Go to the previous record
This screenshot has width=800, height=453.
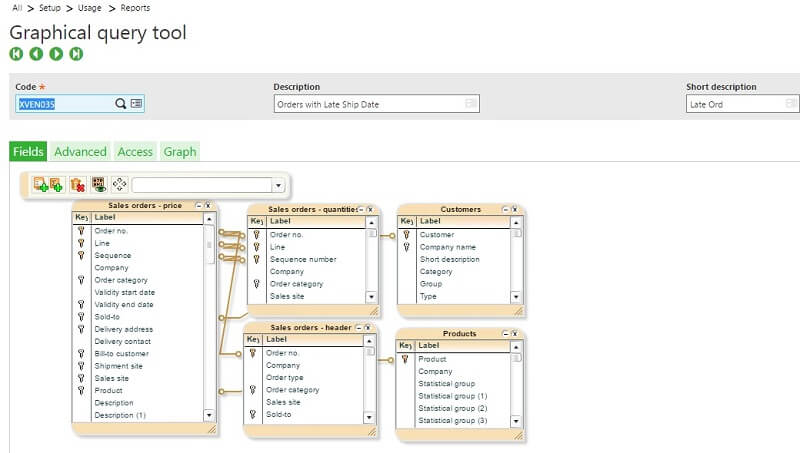tap(36, 54)
